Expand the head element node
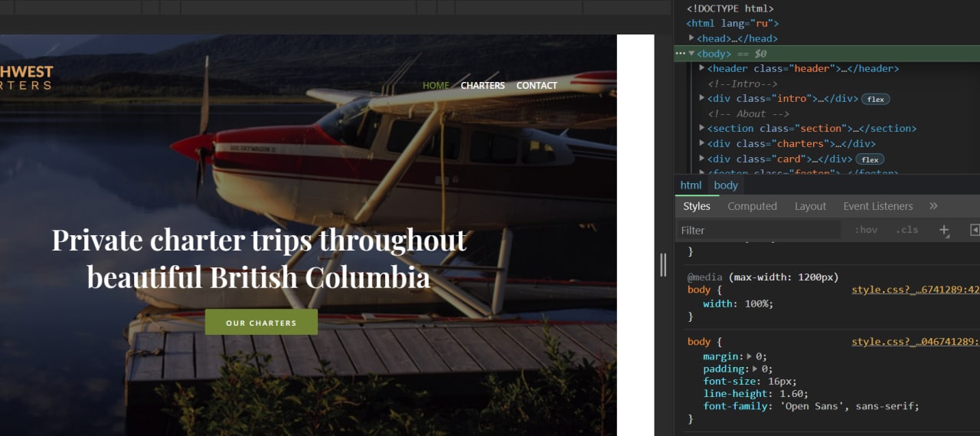This screenshot has height=436, width=980. 691,38
